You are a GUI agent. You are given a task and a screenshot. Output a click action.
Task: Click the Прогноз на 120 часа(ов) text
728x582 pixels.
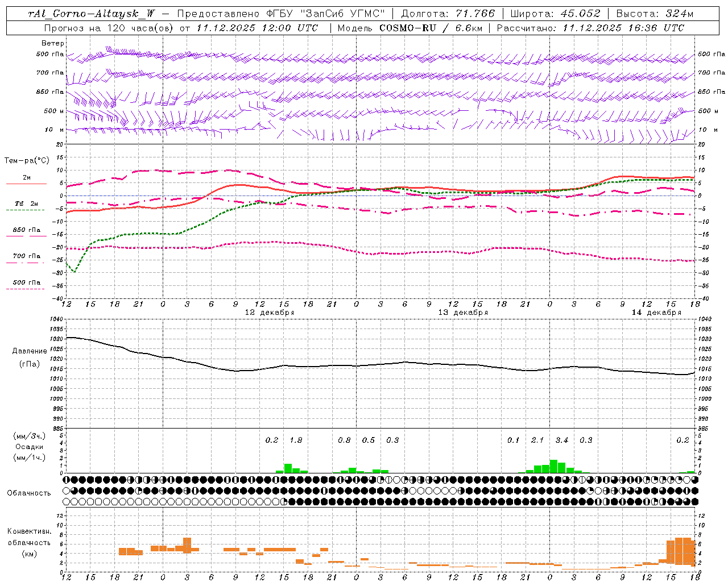109,28
